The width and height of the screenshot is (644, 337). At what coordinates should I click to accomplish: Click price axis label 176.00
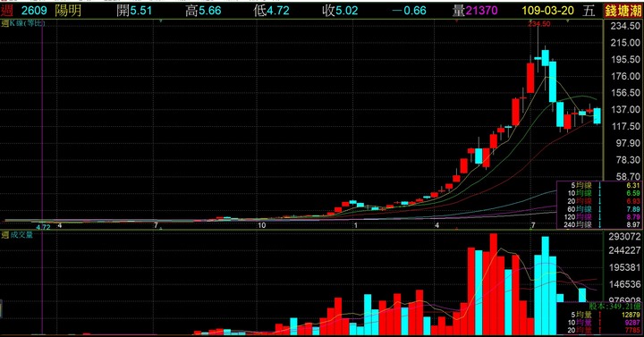click(x=625, y=76)
